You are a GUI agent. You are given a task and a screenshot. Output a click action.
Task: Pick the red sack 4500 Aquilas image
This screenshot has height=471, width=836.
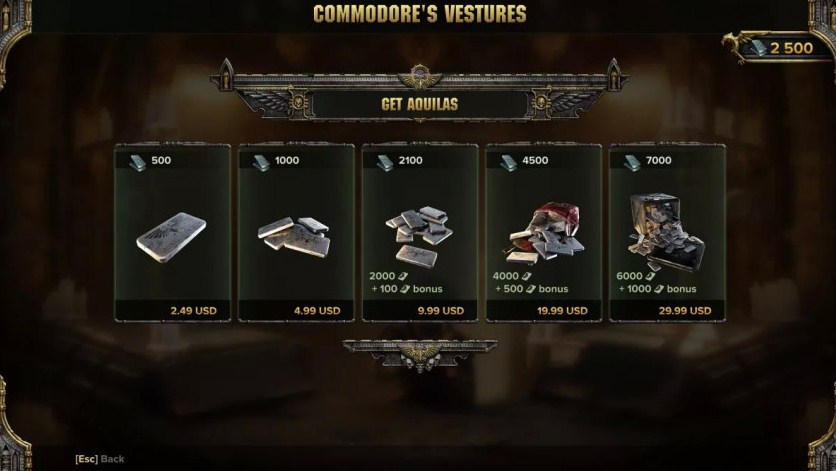click(x=544, y=233)
